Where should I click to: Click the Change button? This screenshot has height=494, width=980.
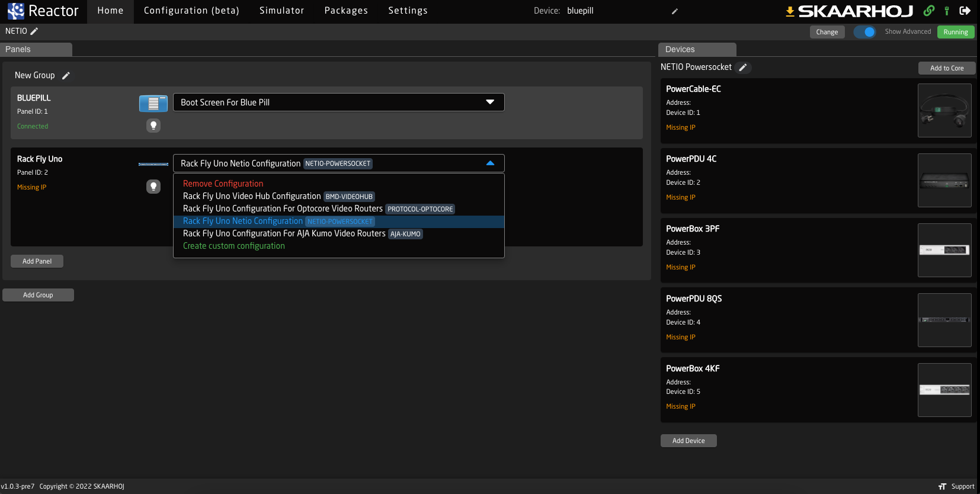pyautogui.click(x=827, y=32)
